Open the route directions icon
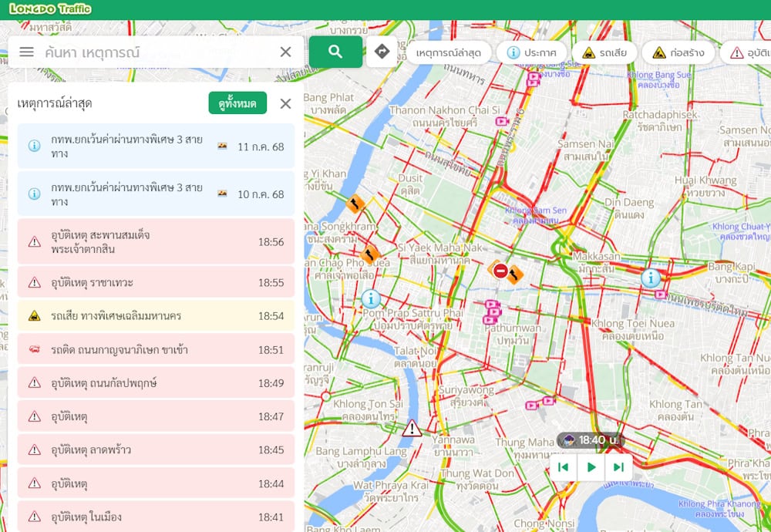 tap(382, 52)
